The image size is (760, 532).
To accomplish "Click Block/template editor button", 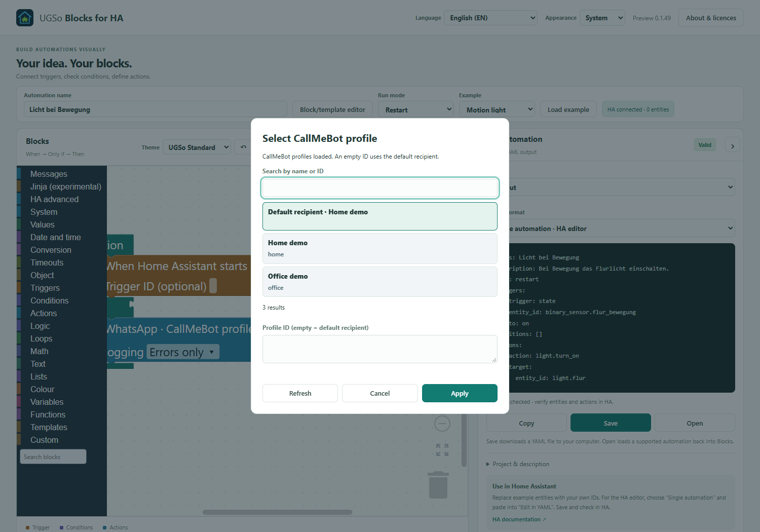I will click(x=332, y=109).
